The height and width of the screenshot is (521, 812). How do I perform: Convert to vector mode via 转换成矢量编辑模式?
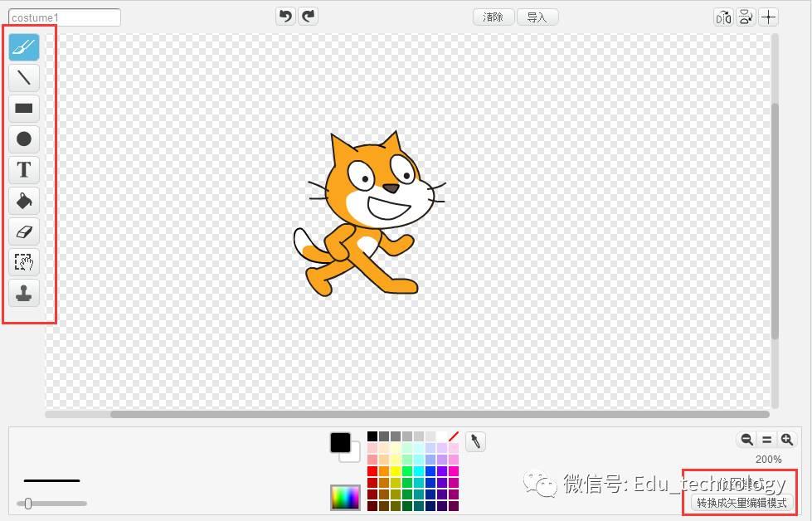click(x=742, y=503)
